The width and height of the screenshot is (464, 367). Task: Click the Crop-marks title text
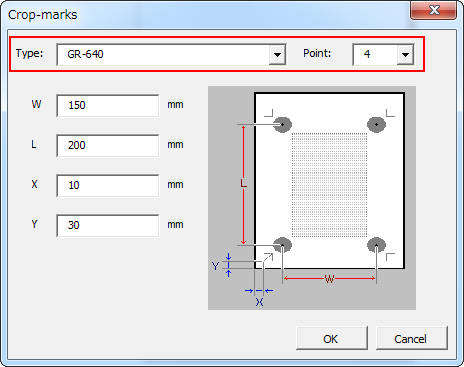[x=43, y=15]
